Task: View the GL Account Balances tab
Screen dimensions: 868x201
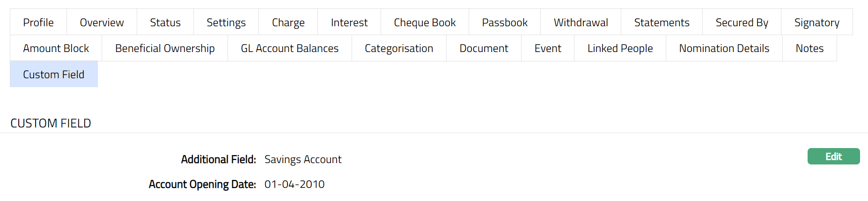Action: (290, 48)
